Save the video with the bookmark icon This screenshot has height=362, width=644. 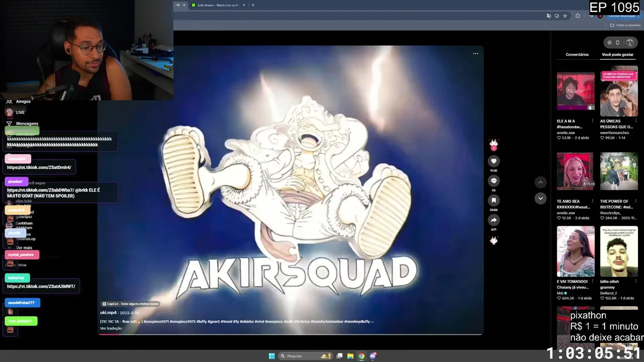(x=494, y=200)
